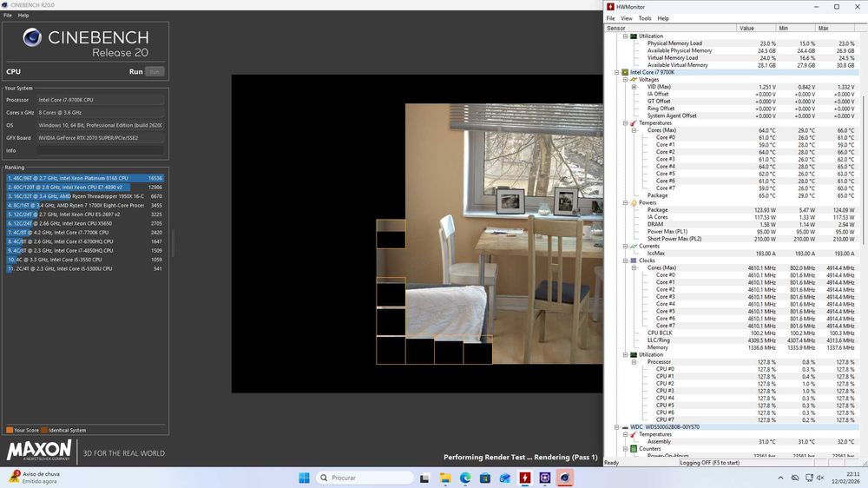Open HWMonitor Help menu
868x488 pixels.
[x=663, y=18]
